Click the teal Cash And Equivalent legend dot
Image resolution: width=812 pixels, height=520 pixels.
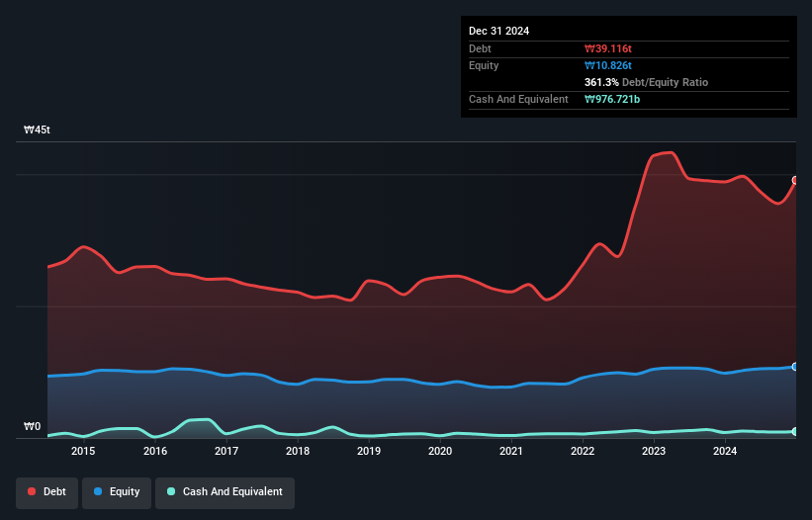[171, 491]
